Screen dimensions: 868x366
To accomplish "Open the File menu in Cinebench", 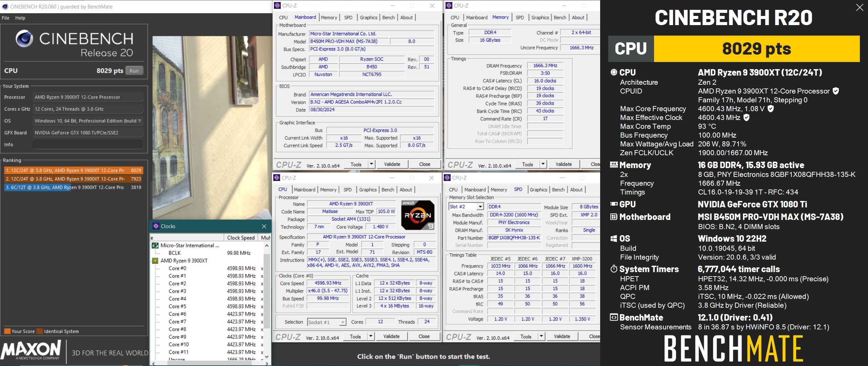I will coord(5,18).
